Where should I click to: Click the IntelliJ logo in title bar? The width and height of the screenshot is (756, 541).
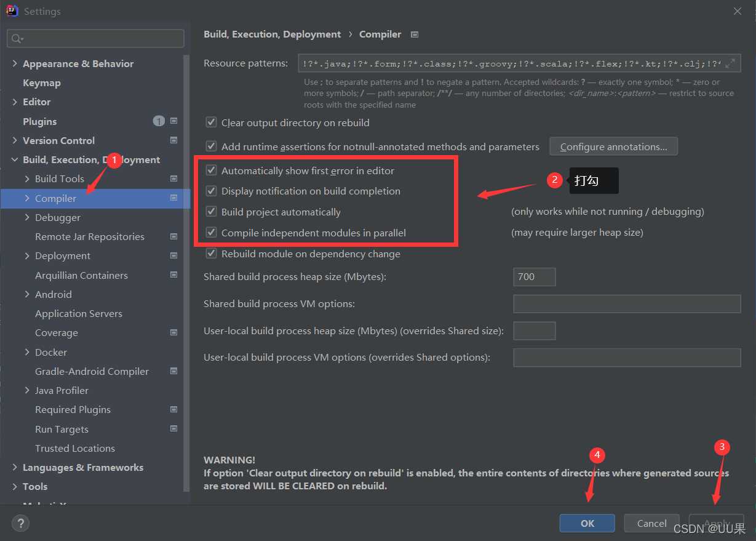[12, 11]
